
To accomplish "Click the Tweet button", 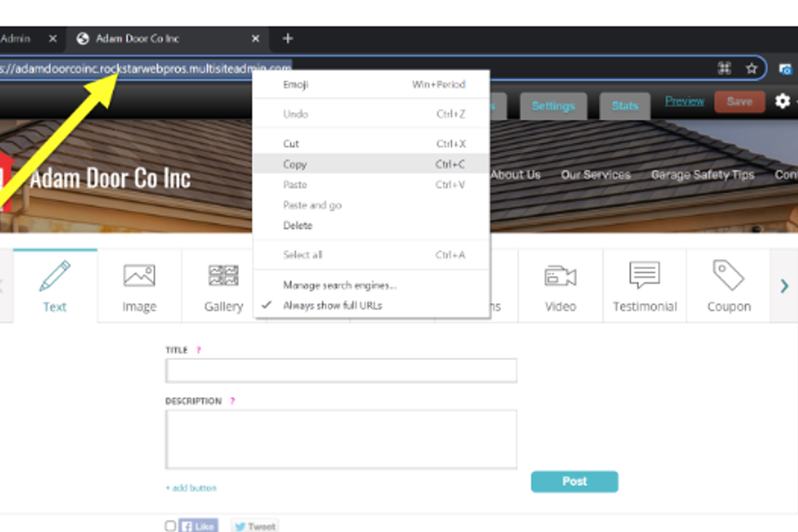I will (x=254, y=526).
